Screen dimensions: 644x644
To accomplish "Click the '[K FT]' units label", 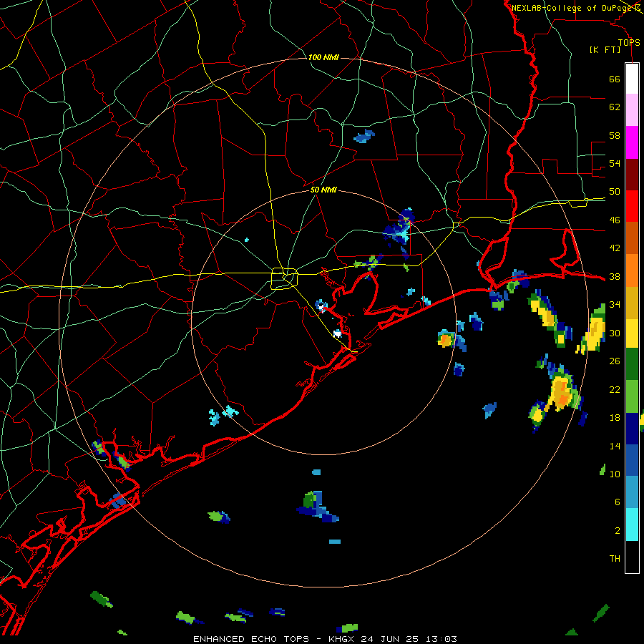I will coord(605,49).
